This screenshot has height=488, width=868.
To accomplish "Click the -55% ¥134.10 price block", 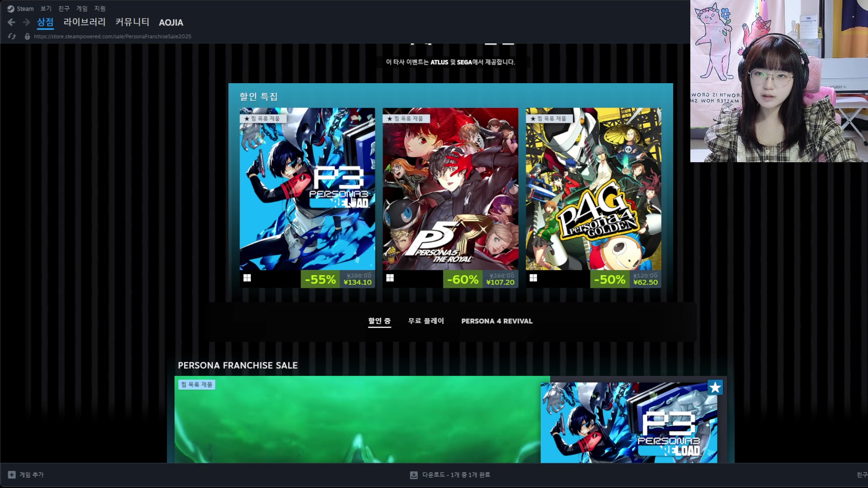I will pos(338,279).
